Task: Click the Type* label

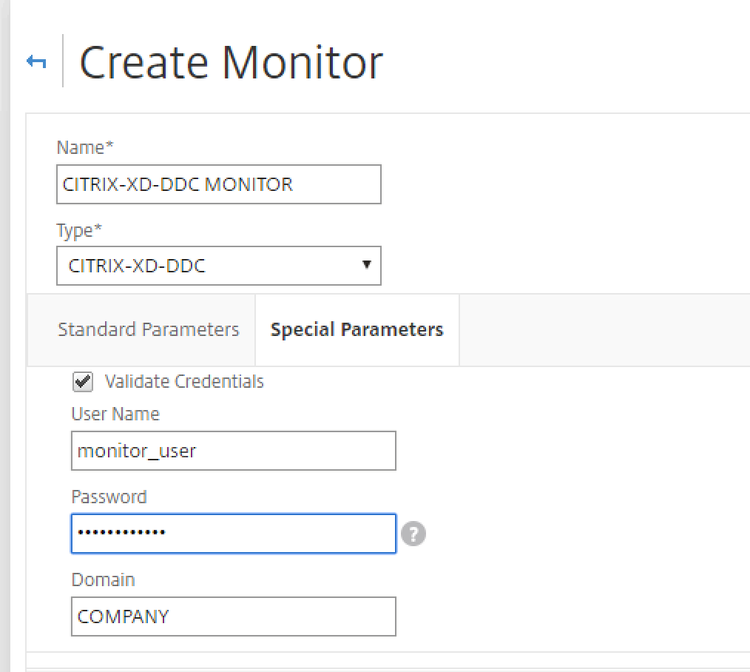Action: pos(79,231)
